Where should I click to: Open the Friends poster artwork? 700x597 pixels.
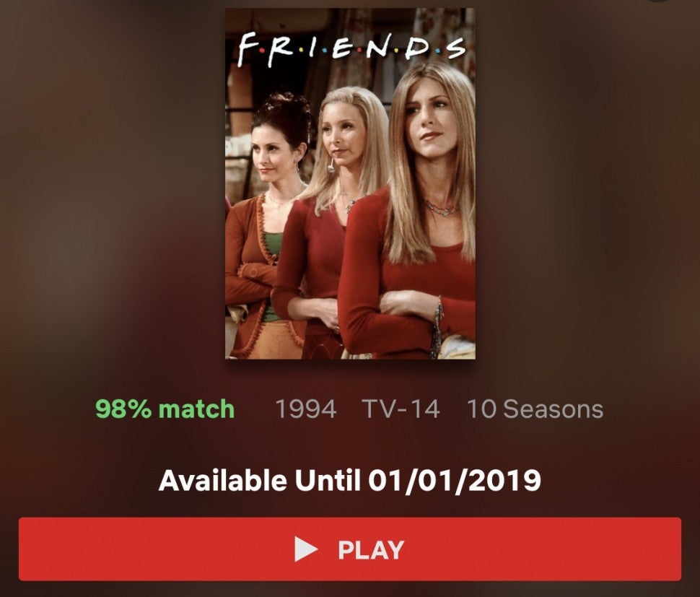click(x=350, y=183)
